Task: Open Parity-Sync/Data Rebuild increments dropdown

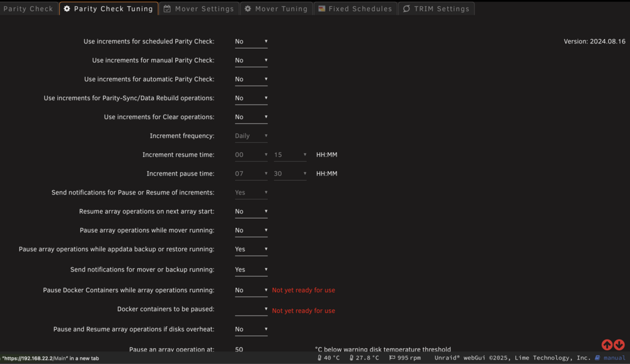Action: coord(251,98)
